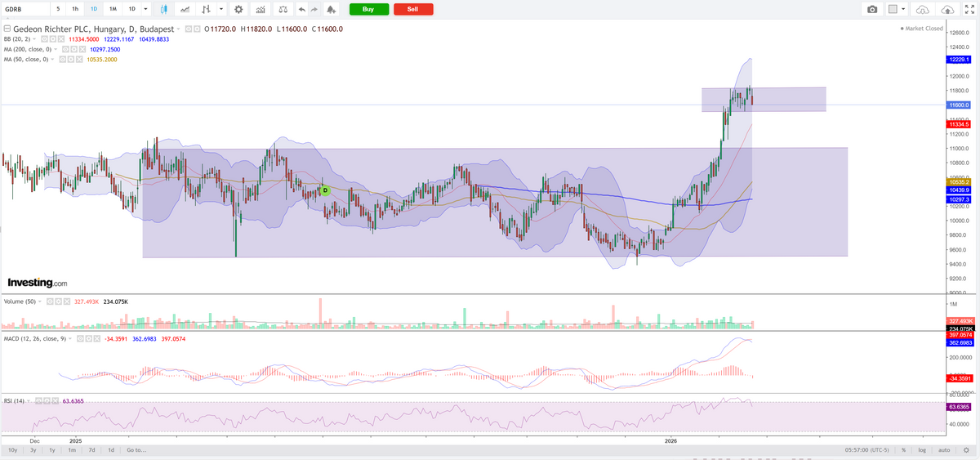Viewport: 980px width, 460px height.
Task: Click the GDRB symbol search field
Action: coord(24,9)
